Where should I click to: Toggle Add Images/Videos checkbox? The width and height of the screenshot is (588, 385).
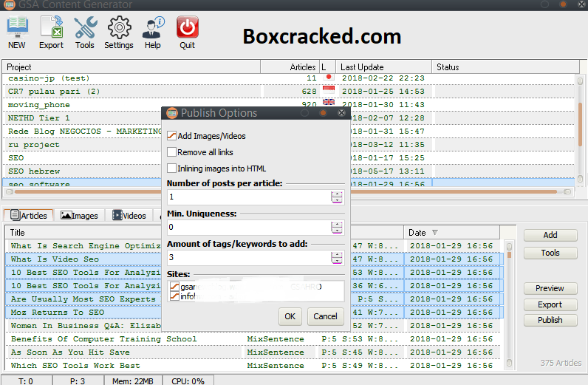(172, 136)
